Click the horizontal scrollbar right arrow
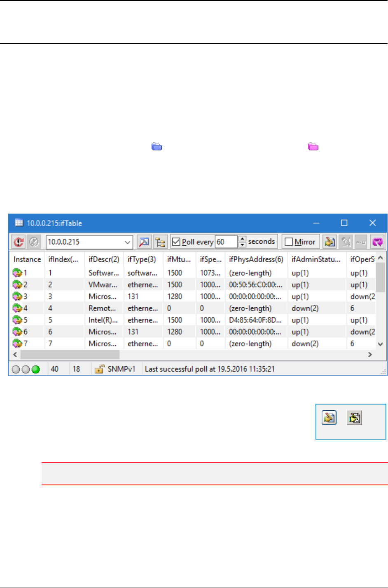The image size is (388, 588). click(x=370, y=355)
